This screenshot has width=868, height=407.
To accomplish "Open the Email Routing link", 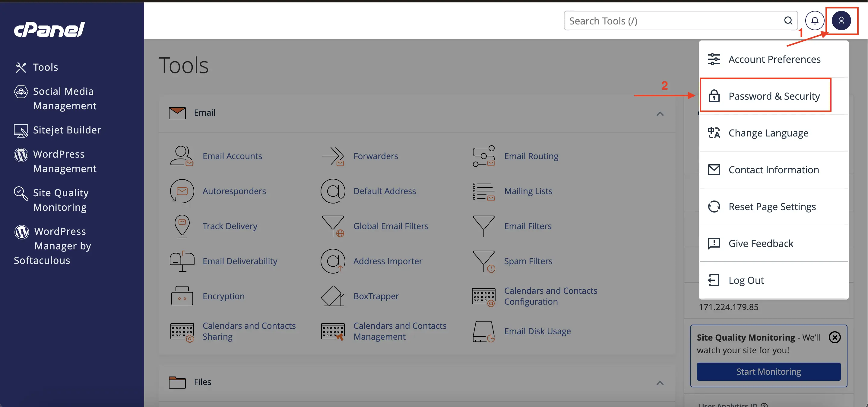I will coord(531,156).
